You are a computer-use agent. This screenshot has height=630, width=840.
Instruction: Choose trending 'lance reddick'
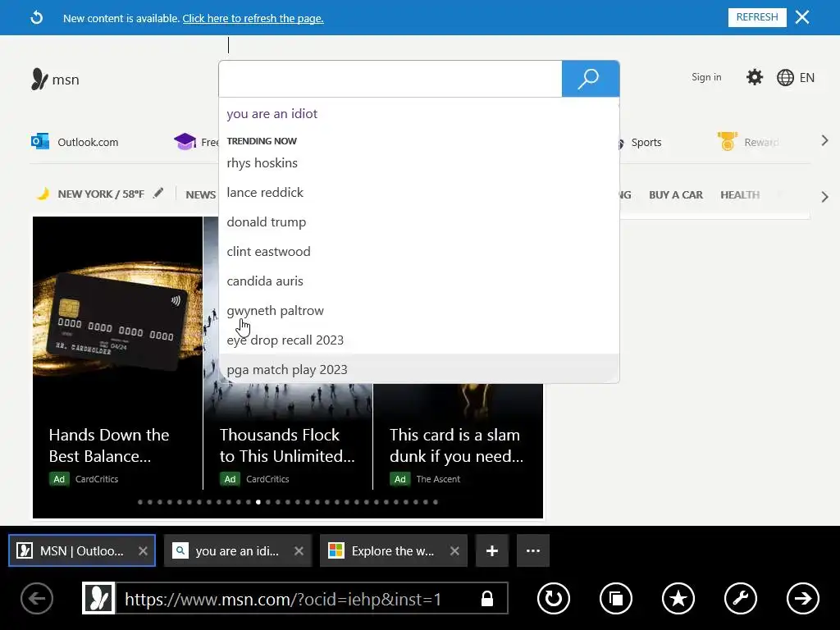419,192
